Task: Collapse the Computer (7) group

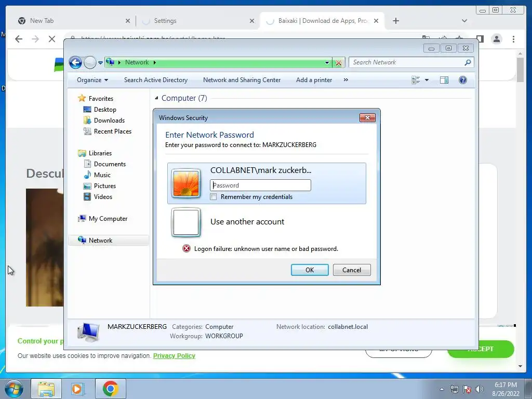Action: 156,98
